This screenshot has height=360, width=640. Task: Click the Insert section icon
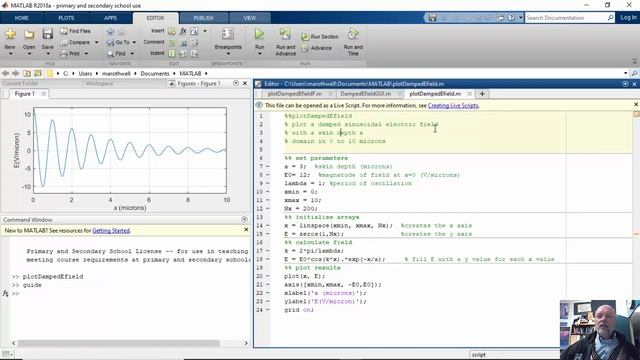click(x=172, y=31)
